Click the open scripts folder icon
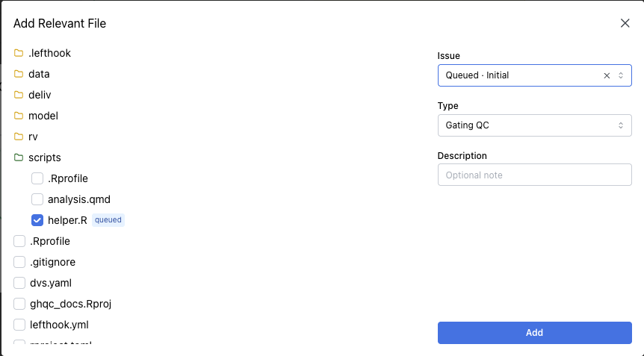 (x=19, y=157)
